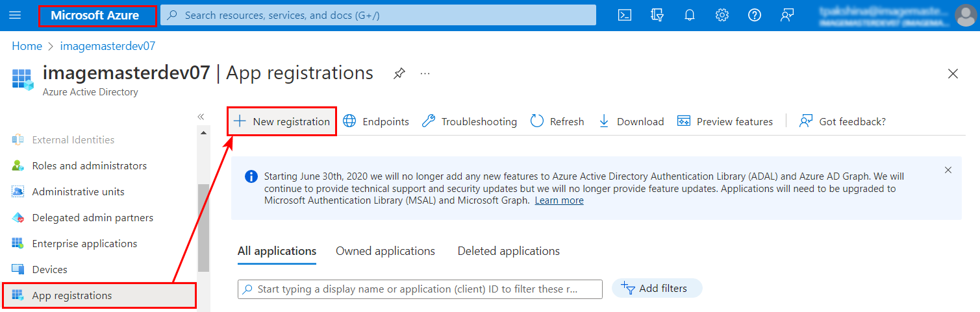Image resolution: width=980 pixels, height=312 pixels.
Task: Open Troubleshooting from the toolbar
Action: click(x=469, y=121)
